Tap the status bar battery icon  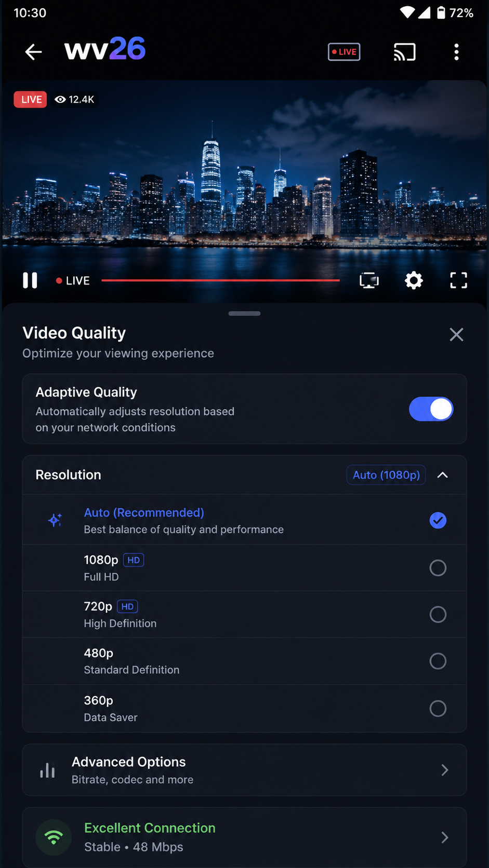[441, 12]
